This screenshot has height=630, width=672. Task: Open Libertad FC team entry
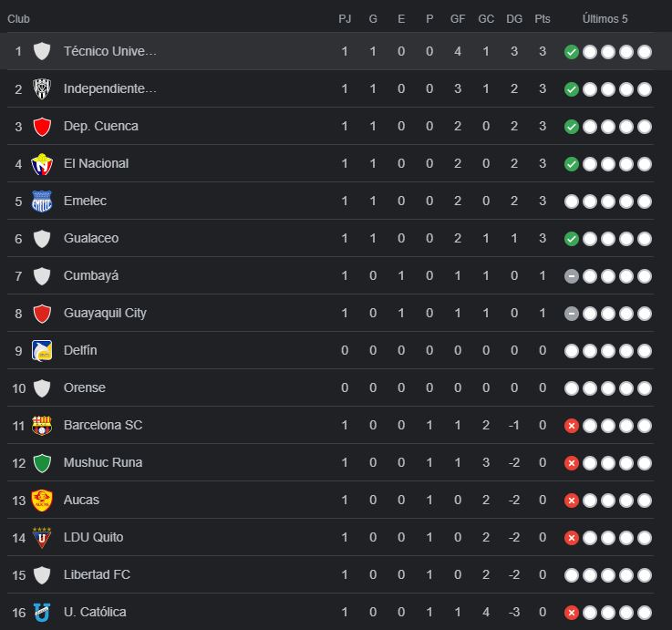click(x=97, y=574)
